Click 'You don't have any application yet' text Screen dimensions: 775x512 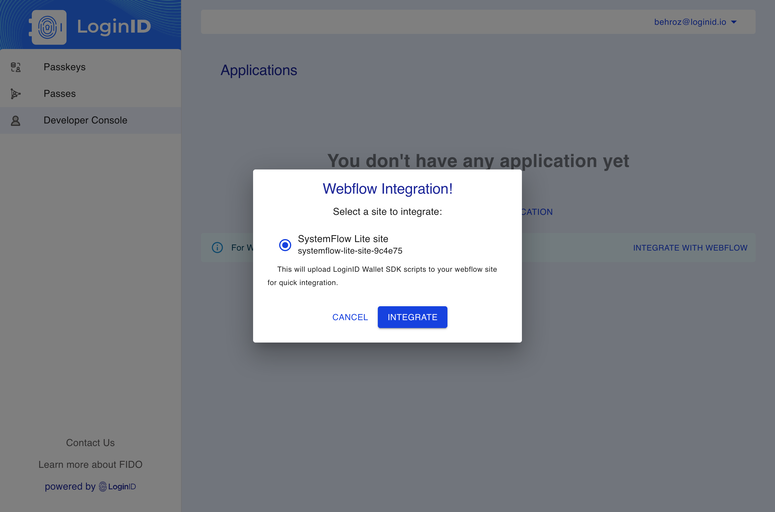478,161
